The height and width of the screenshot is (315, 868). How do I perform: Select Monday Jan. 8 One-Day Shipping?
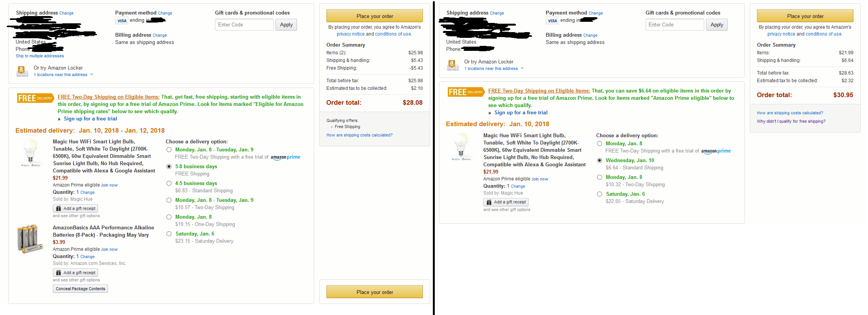(169, 217)
